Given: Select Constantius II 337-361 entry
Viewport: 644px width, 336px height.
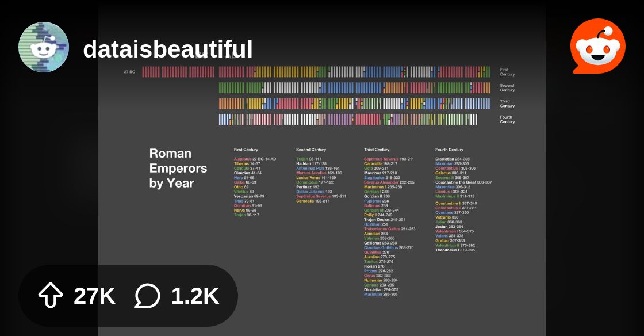Looking at the screenshot, I should (x=456, y=208).
